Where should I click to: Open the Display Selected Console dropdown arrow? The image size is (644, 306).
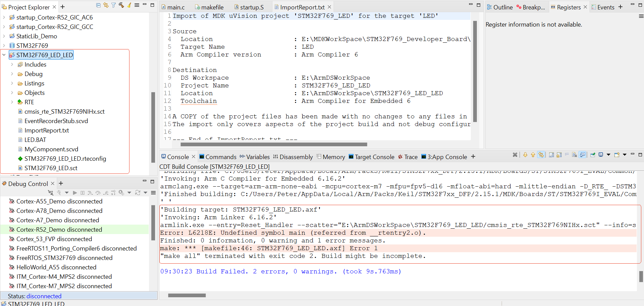(x=608, y=155)
